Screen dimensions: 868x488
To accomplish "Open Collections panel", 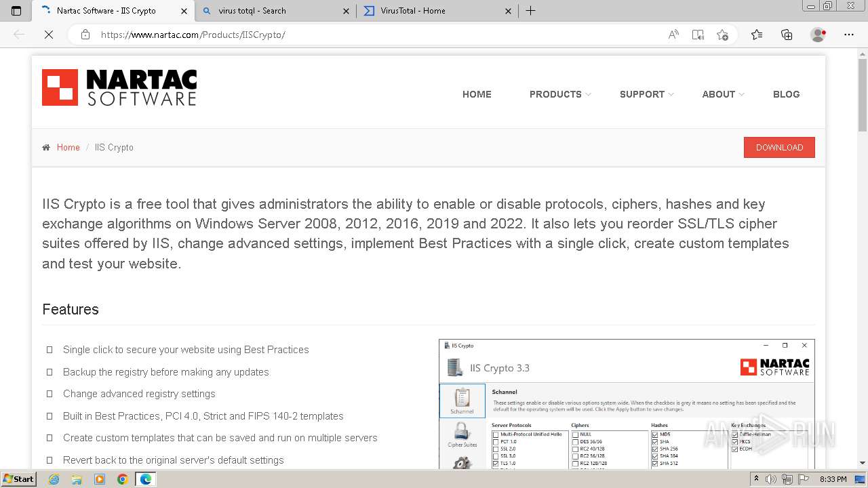I will 787,35.
